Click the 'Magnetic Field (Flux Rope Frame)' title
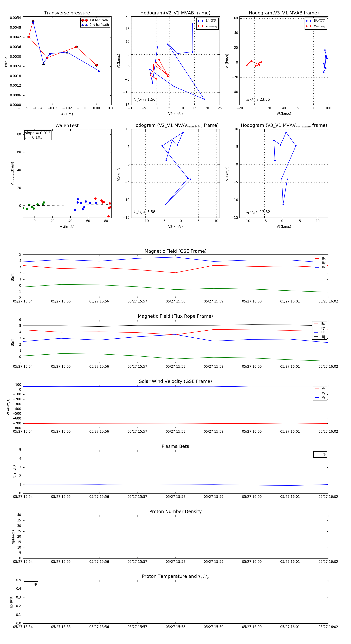Viewport: 351px width, 644px height. coord(175,316)
